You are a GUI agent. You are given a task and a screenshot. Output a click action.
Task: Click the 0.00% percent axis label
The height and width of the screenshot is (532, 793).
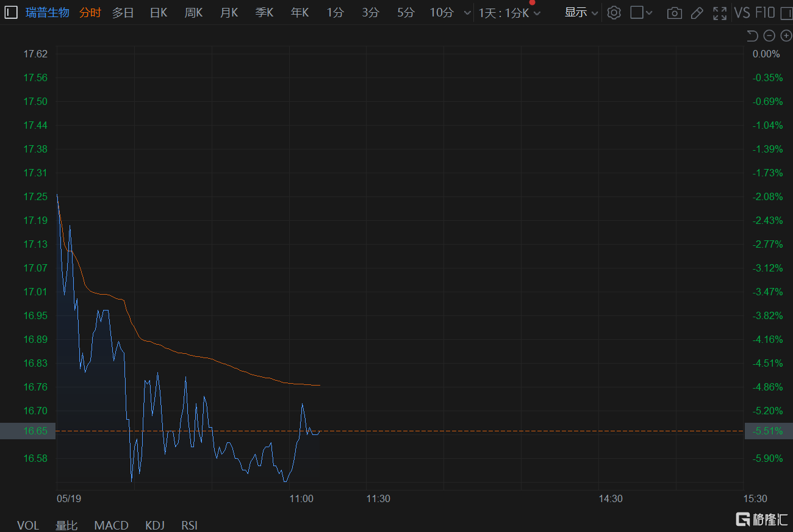tap(766, 54)
